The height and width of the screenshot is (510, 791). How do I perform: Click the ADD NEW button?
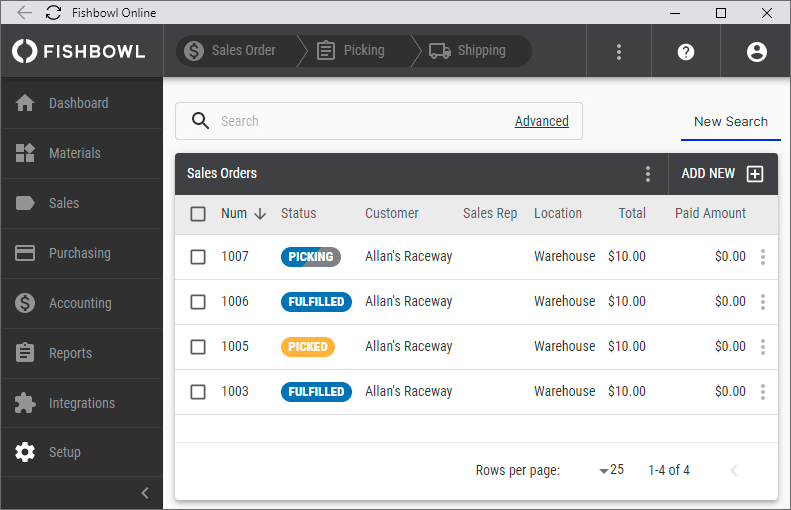click(722, 174)
